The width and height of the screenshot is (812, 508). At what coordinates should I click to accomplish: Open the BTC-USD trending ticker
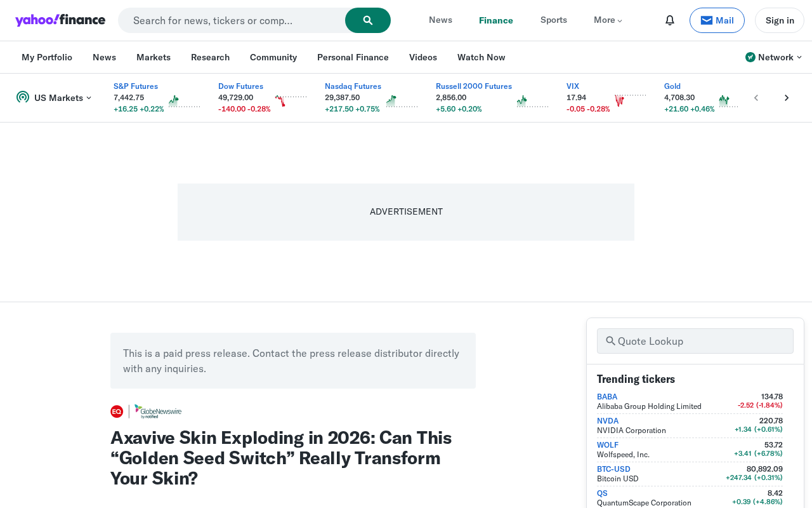click(x=613, y=469)
